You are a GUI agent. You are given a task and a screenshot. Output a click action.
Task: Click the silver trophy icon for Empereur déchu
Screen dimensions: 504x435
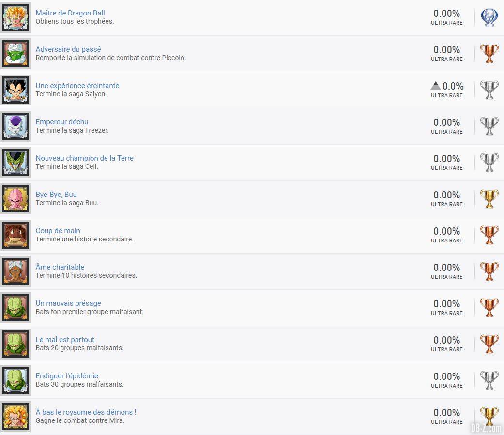coord(489,126)
